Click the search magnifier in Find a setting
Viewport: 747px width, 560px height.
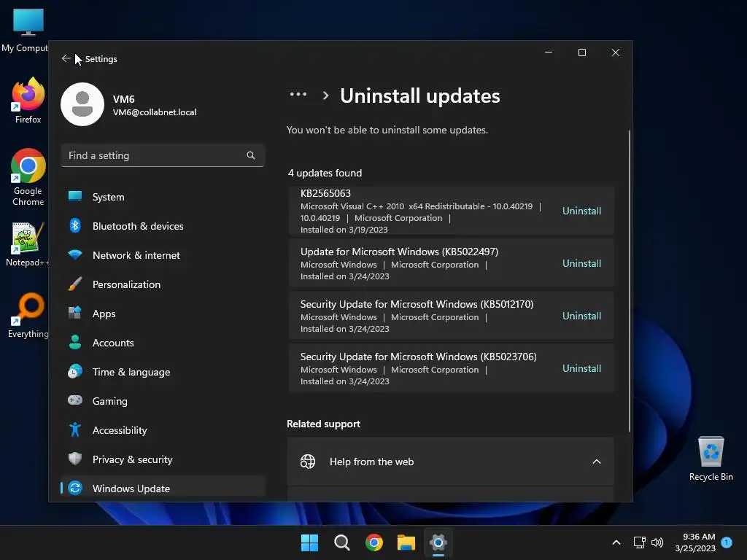click(251, 155)
